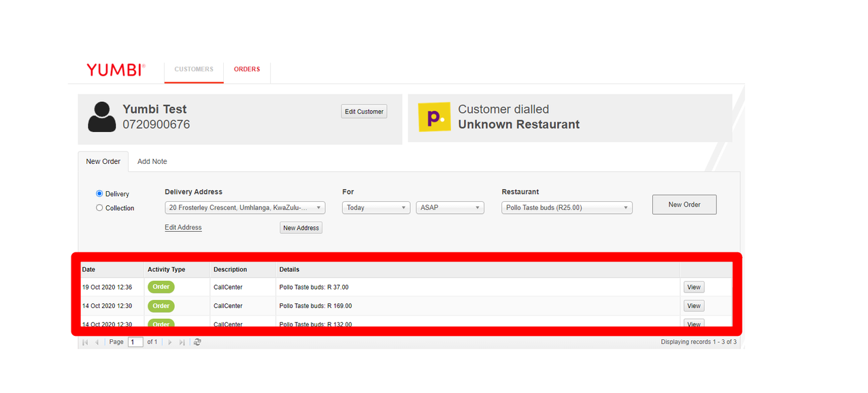The image size is (868, 393).
Task: Click the date 14 Oct 2020 12:30 in R 169.00 row
Action: [x=107, y=306]
